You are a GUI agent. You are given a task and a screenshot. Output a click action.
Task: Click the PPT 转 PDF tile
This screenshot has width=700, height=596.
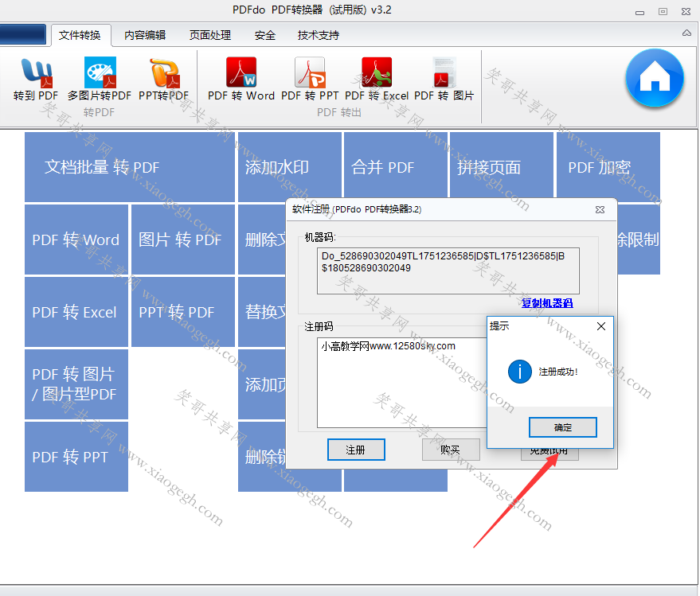coord(183,312)
